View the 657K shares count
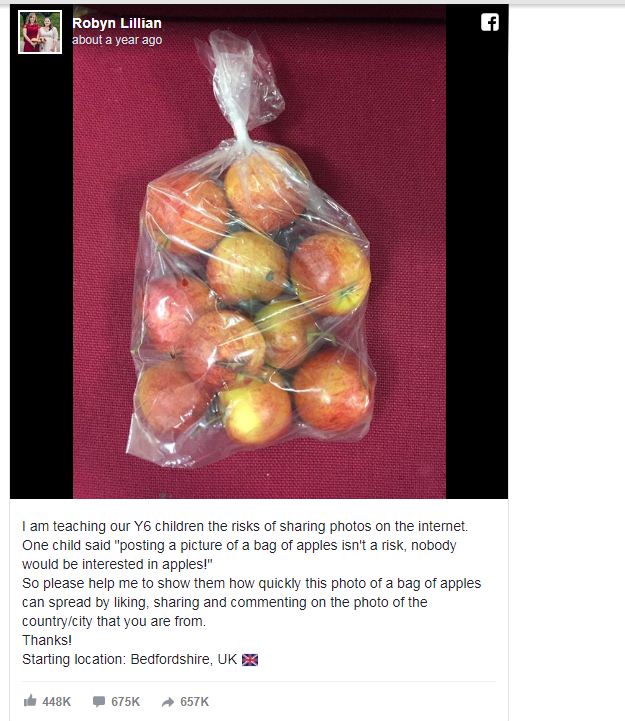 pyautogui.click(x=195, y=702)
